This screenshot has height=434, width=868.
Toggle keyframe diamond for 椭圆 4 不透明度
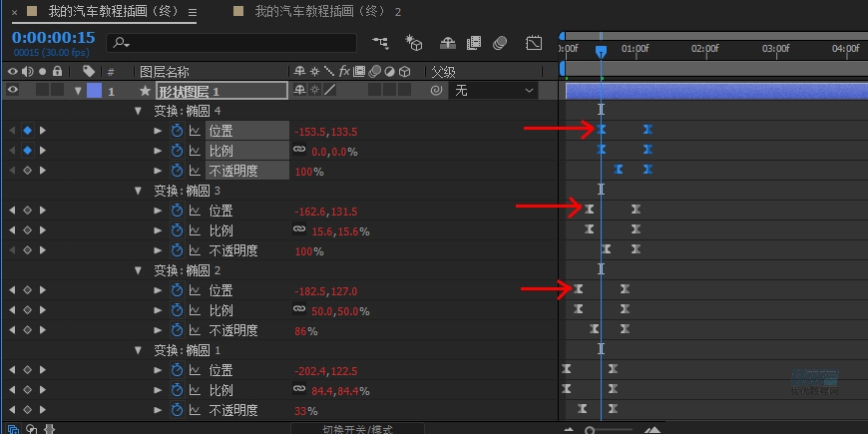(x=27, y=171)
